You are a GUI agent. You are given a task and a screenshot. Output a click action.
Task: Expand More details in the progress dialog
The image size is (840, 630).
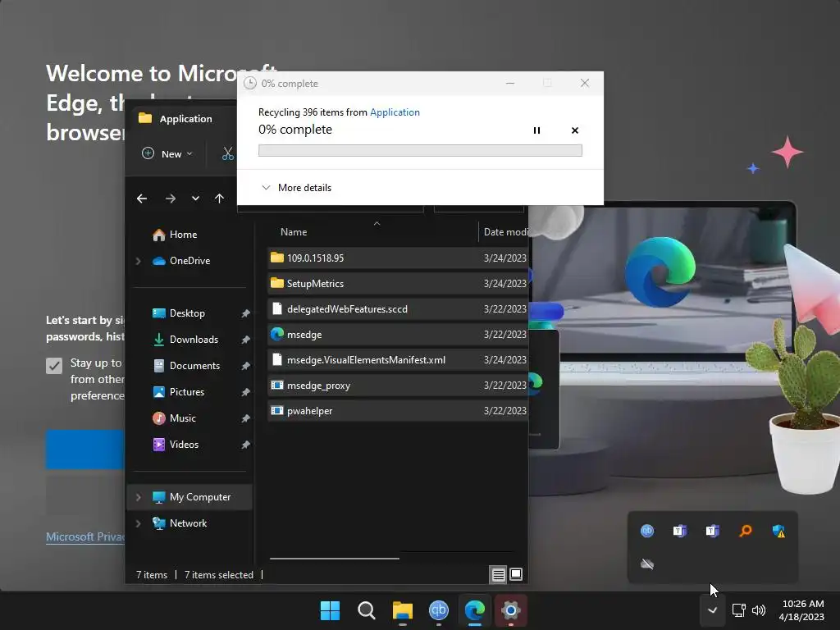(296, 188)
